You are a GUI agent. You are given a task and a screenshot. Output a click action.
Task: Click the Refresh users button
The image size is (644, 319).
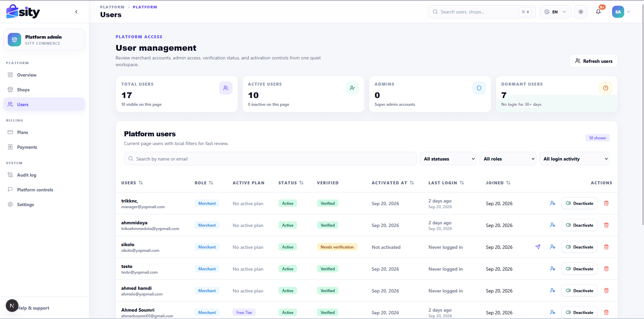coord(594,61)
